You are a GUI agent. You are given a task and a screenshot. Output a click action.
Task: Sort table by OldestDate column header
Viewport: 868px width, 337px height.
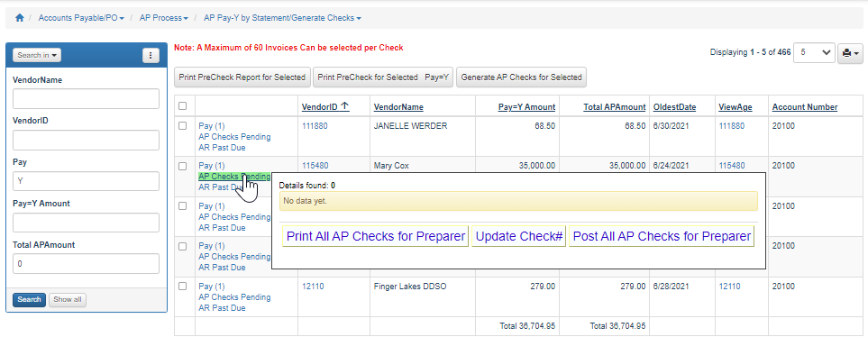(674, 107)
